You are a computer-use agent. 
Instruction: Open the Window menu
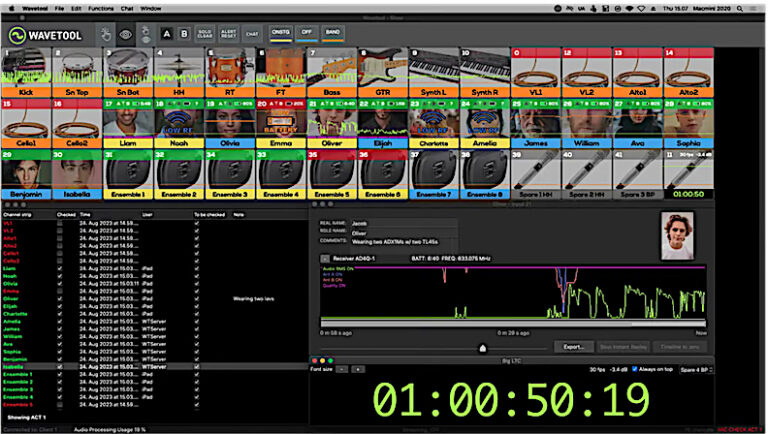point(151,8)
